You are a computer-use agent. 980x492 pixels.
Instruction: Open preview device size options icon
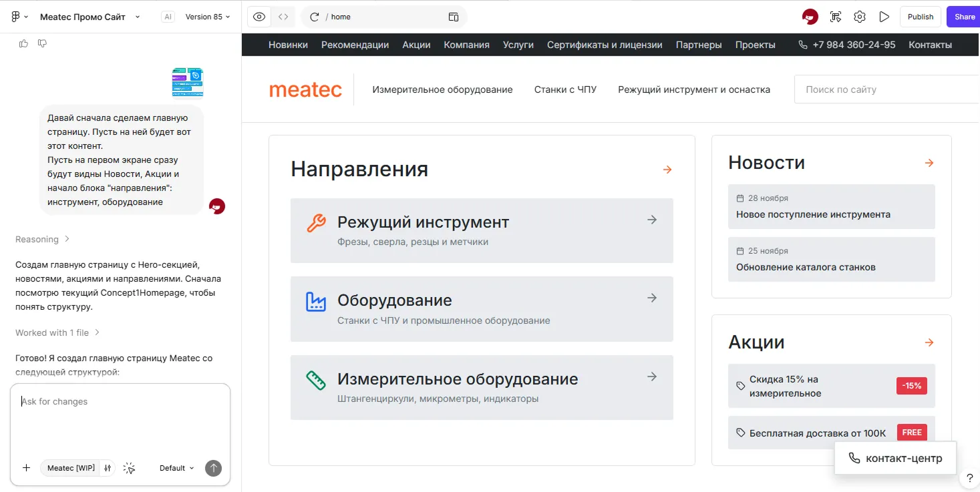pos(455,16)
